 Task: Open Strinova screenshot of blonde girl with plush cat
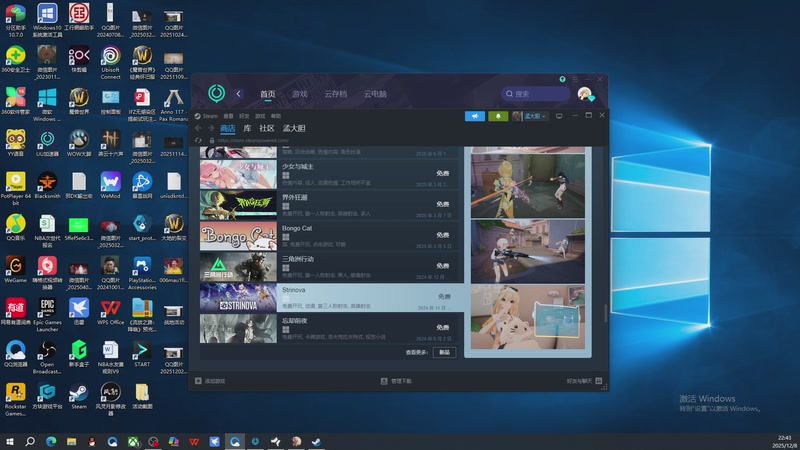tap(528, 317)
